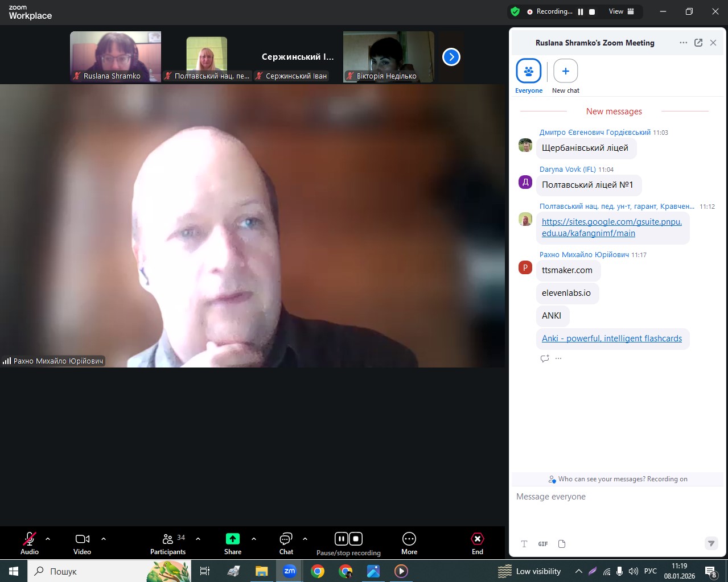Viewport: 728px width, 582px height.
Task: Click the GIF icon in chat
Action: (543, 544)
